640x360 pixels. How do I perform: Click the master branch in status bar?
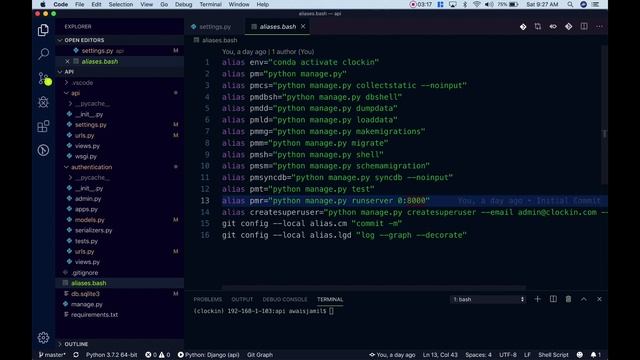pyautogui.click(x=52, y=355)
